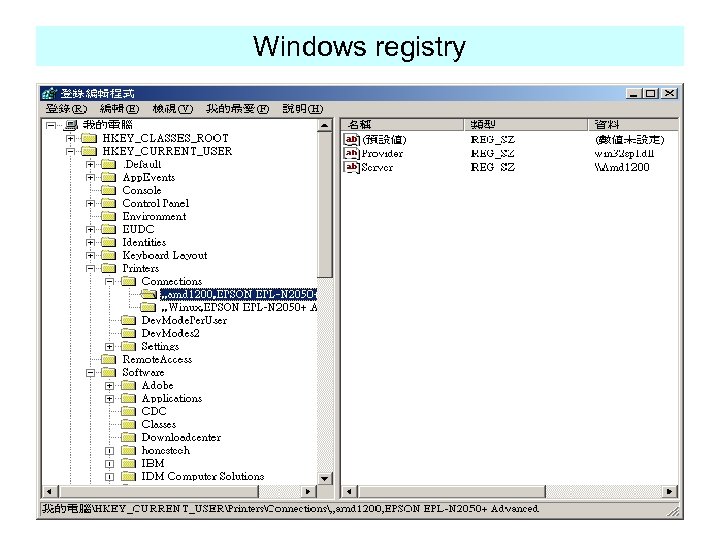Image resolution: width=720 pixels, height=540 pixels.
Task: Select the IDM Computer Solutions key
Action: tap(202, 477)
